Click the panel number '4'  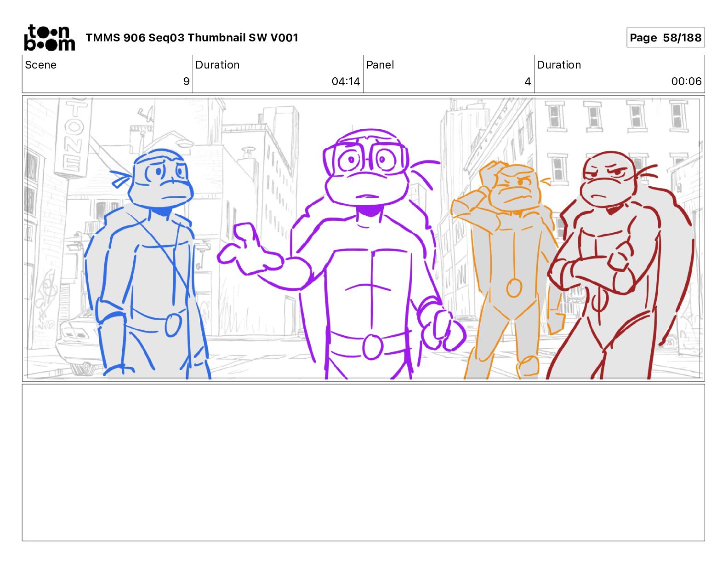(528, 81)
